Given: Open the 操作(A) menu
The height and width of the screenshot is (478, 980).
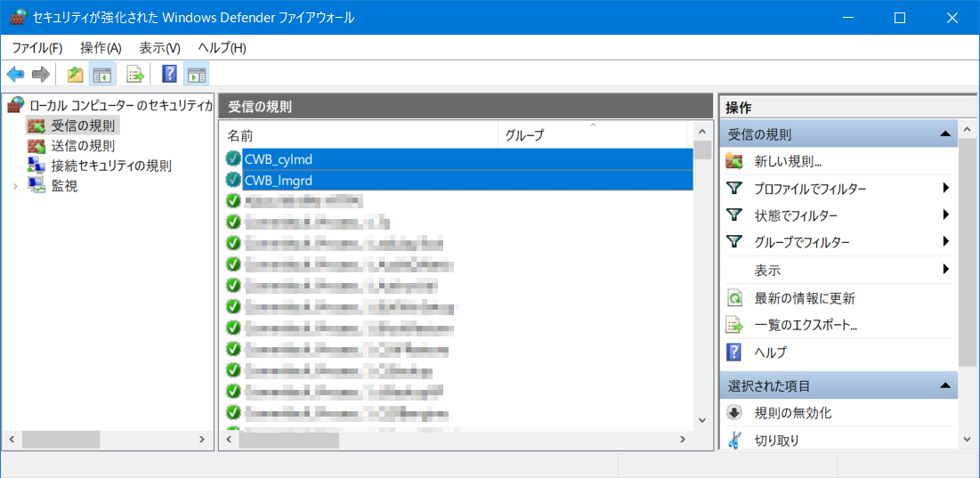Looking at the screenshot, I should 101,47.
